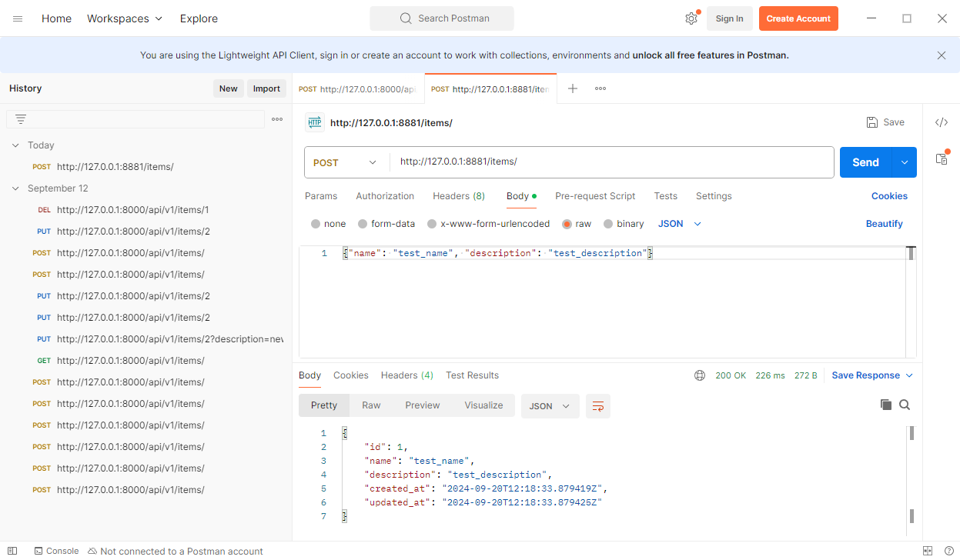Switch to the 127.0.0.1:8000/api request tab
The image size is (960, 560).
[x=358, y=88]
